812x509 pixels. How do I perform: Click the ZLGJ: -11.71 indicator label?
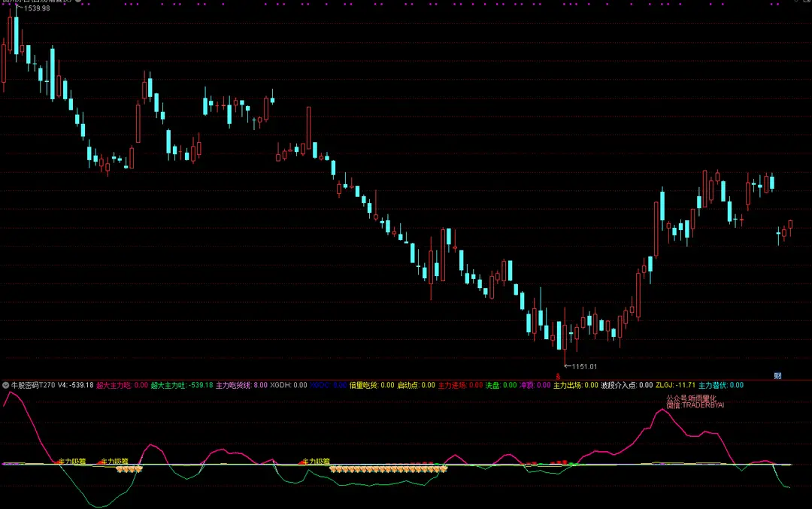click(675, 385)
